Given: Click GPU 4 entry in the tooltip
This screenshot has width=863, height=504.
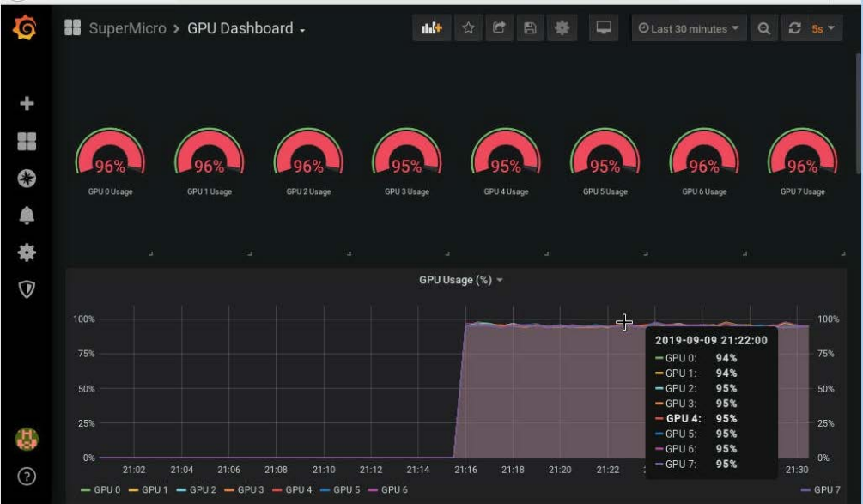Looking at the screenshot, I should tap(687, 420).
